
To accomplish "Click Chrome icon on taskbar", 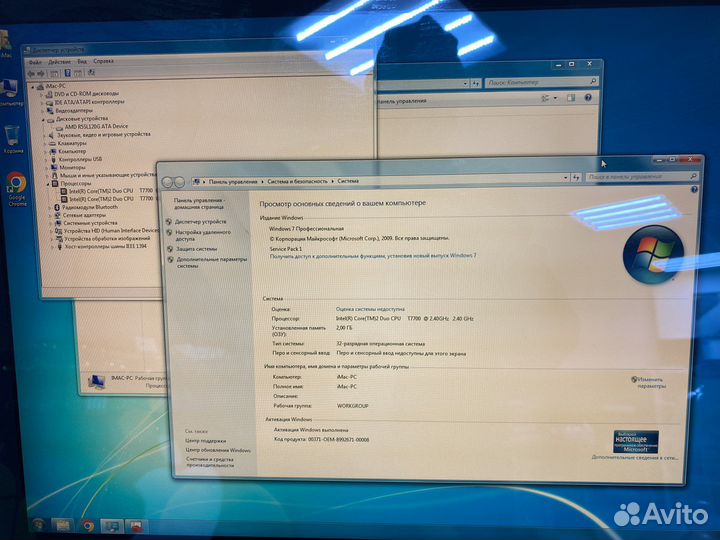I will point(88,525).
